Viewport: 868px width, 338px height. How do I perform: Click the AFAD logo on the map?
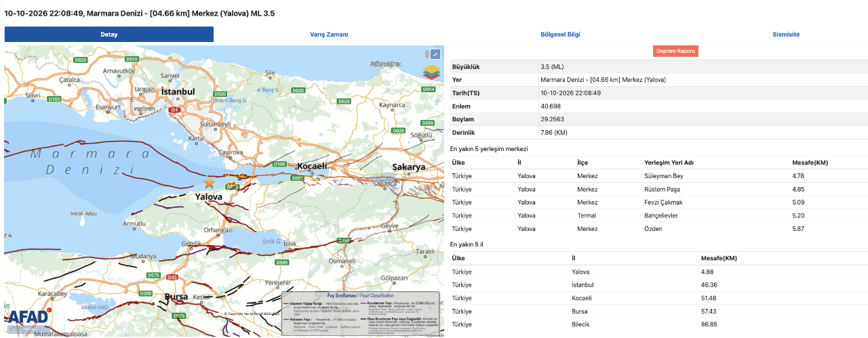pos(29,317)
